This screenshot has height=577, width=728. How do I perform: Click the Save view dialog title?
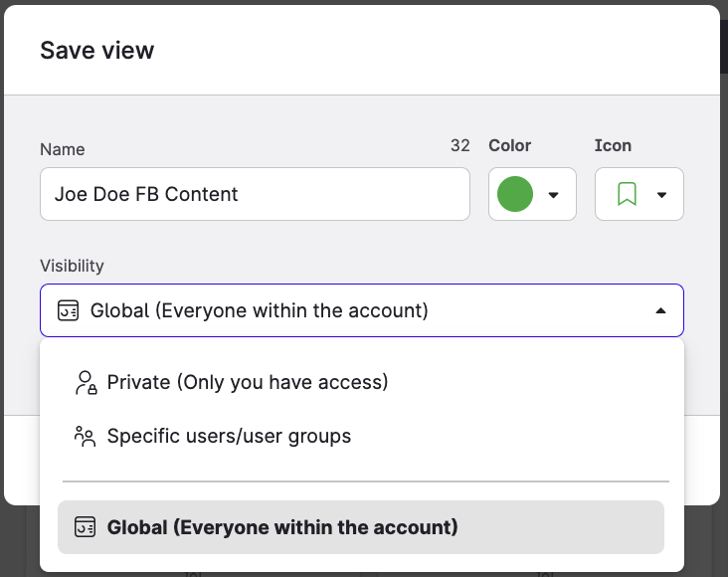click(x=97, y=50)
